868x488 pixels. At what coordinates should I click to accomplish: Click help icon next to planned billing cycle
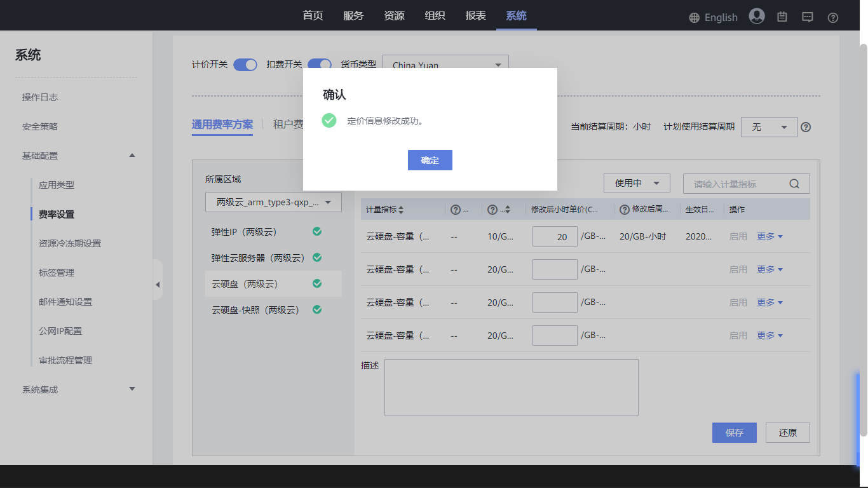click(806, 127)
